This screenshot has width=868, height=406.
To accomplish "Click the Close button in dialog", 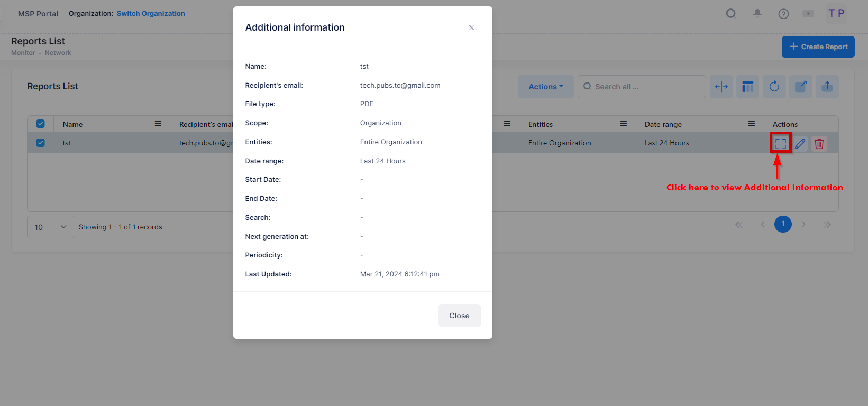I will coord(459,316).
